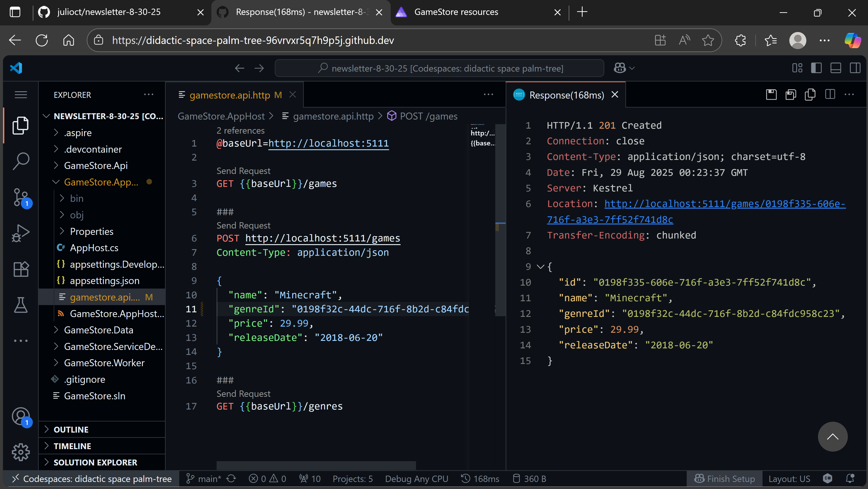Open the Explorer view in activity bar
This screenshot has height=489, width=868.
pyautogui.click(x=21, y=125)
